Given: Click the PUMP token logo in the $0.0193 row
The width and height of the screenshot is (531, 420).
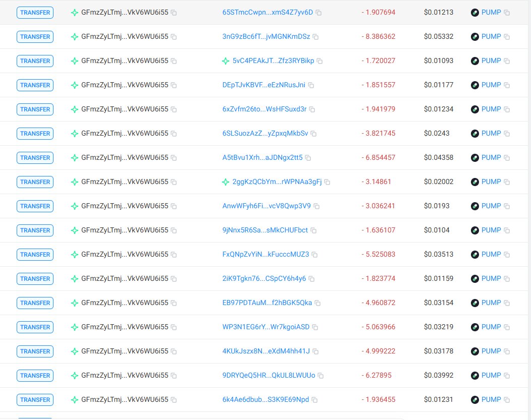Looking at the screenshot, I should pos(475,206).
